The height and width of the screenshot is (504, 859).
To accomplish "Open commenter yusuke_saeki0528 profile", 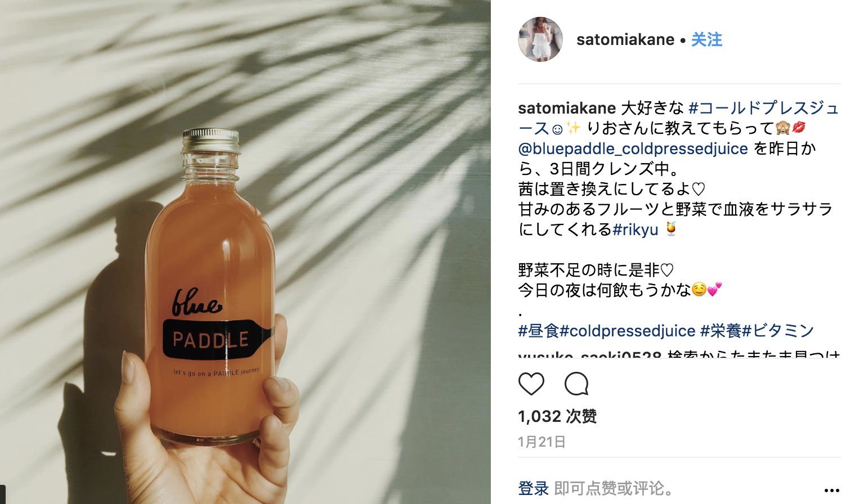I will [589, 354].
